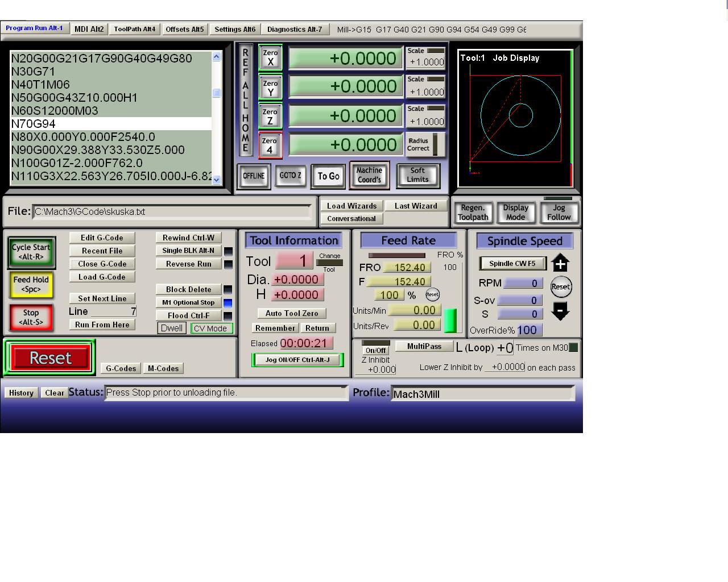The width and height of the screenshot is (728, 582).
Task: Toggle Jog ON/OFF Ctrl-Alt-J
Action: tap(297, 360)
